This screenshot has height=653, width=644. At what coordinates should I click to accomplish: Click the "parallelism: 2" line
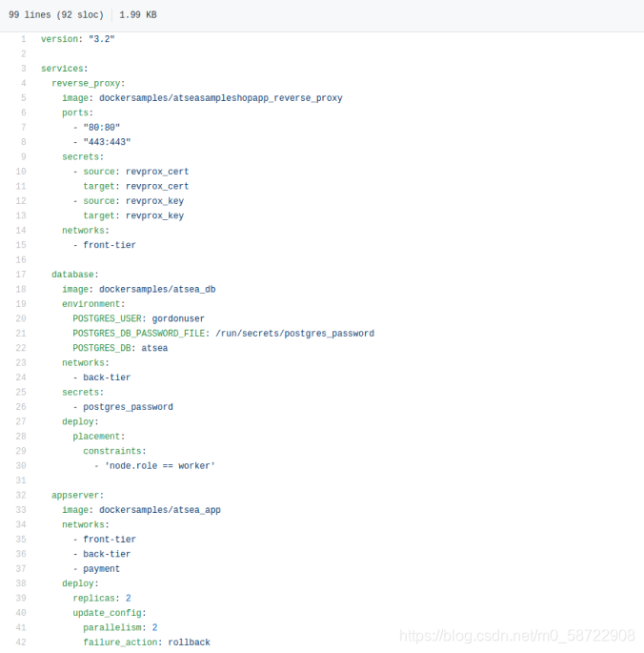(120, 627)
